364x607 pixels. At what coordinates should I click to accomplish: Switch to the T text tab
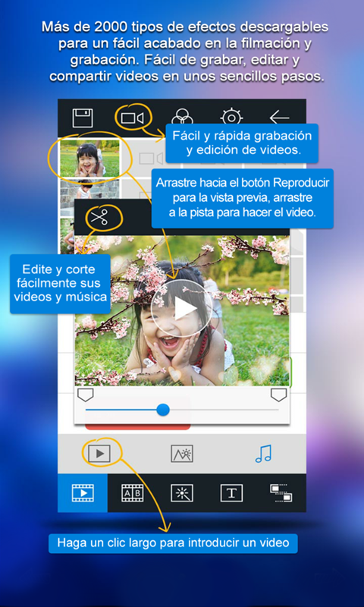[231, 493]
